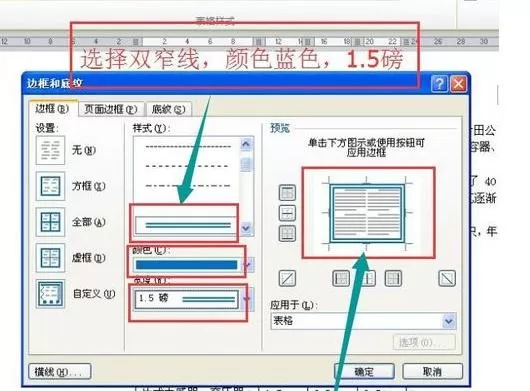
Task: Toggle inside horizontal border button in preview
Action: point(287,213)
